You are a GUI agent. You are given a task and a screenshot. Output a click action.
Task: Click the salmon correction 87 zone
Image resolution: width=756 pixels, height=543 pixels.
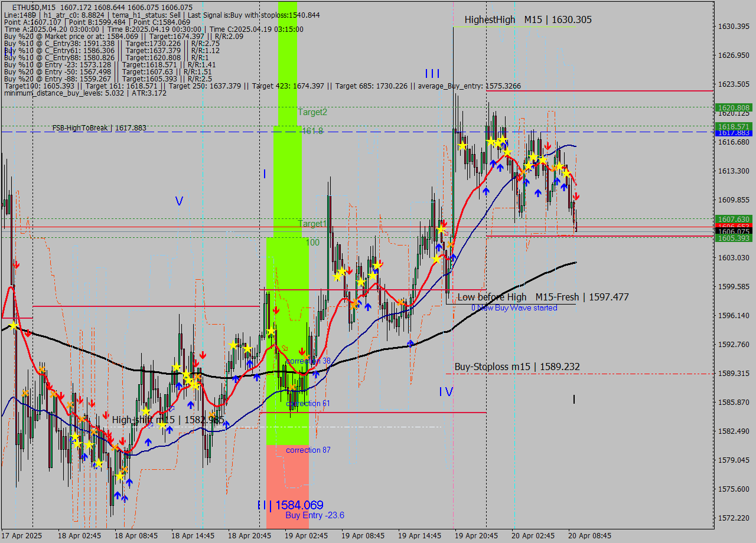tap(288, 472)
